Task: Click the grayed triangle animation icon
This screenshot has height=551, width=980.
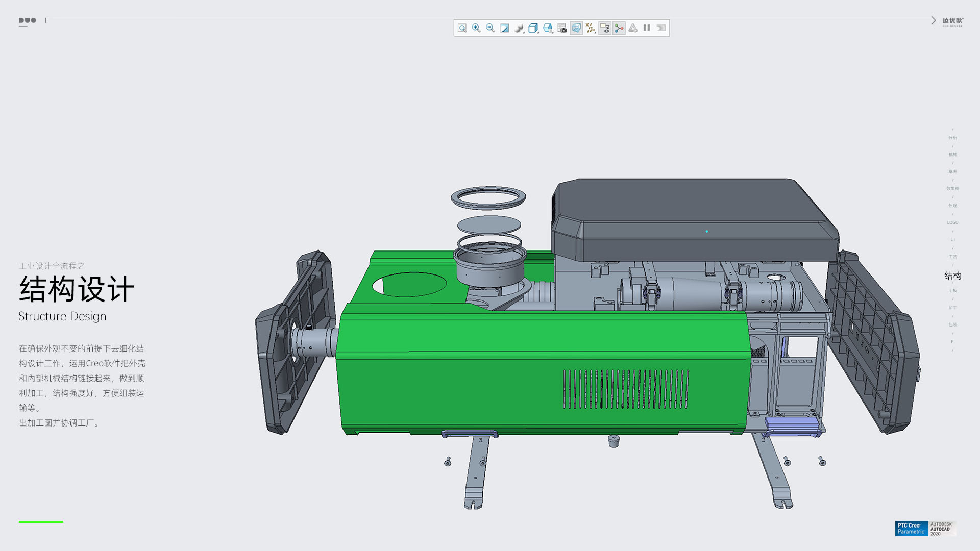Action: pyautogui.click(x=633, y=28)
